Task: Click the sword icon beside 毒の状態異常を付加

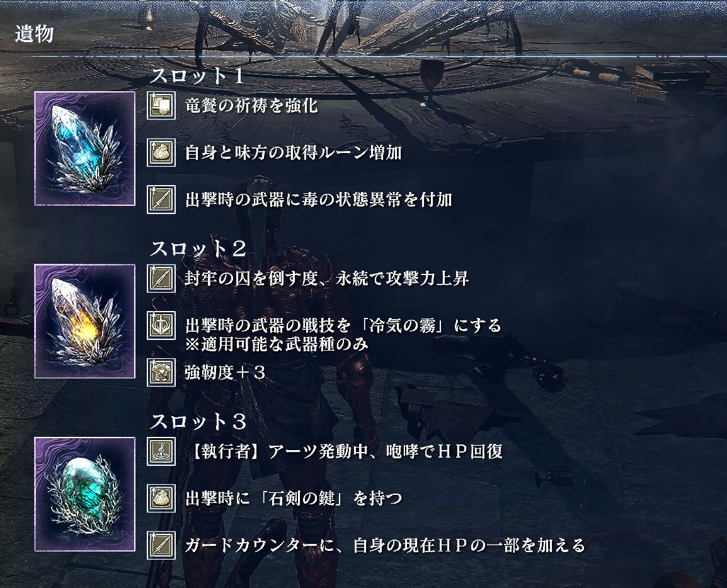Action: click(x=161, y=199)
